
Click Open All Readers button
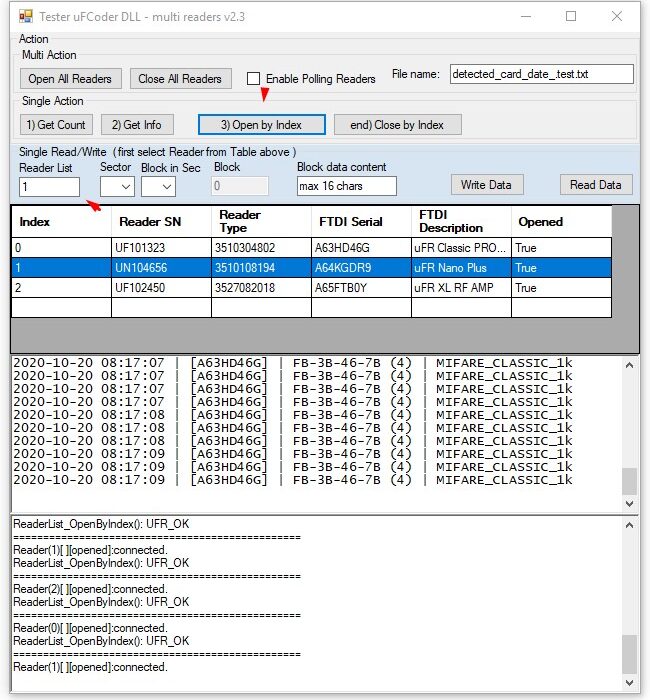pos(70,79)
